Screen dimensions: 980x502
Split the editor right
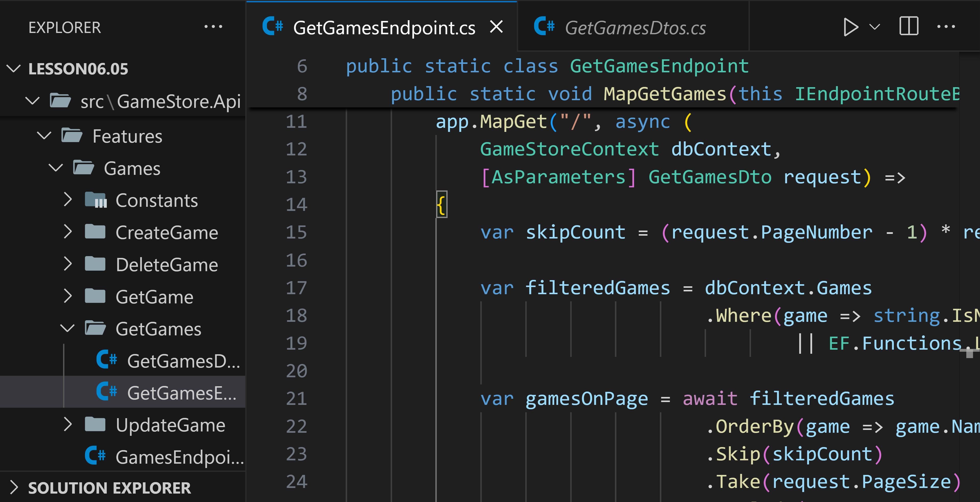[909, 26]
